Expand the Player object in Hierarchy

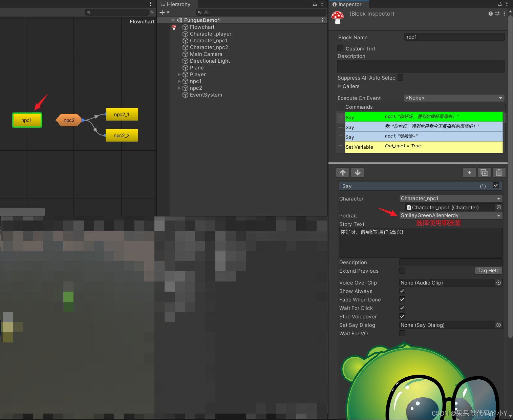click(179, 75)
